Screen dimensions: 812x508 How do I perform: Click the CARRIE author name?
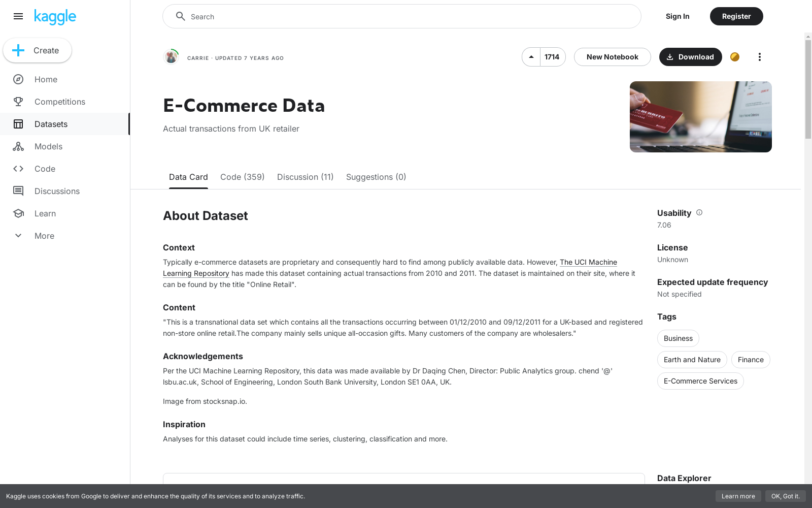pyautogui.click(x=198, y=58)
